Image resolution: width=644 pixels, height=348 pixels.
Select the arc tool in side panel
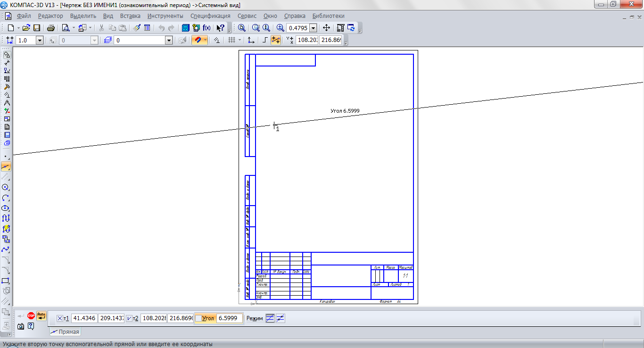[6, 198]
